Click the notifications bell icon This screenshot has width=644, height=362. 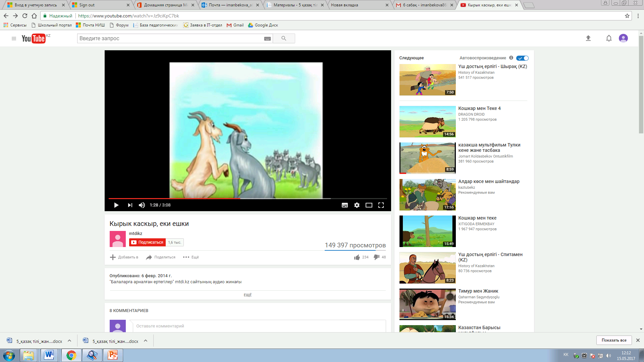[x=609, y=39]
